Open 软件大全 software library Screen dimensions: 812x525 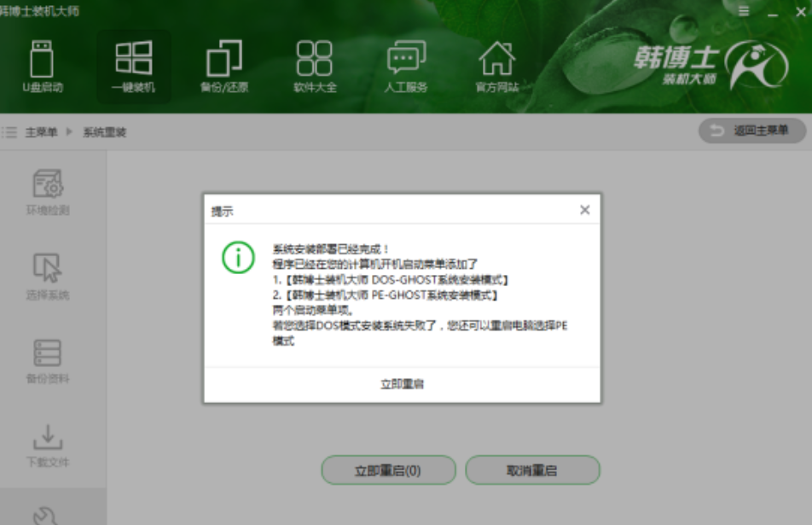tap(315, 67)
